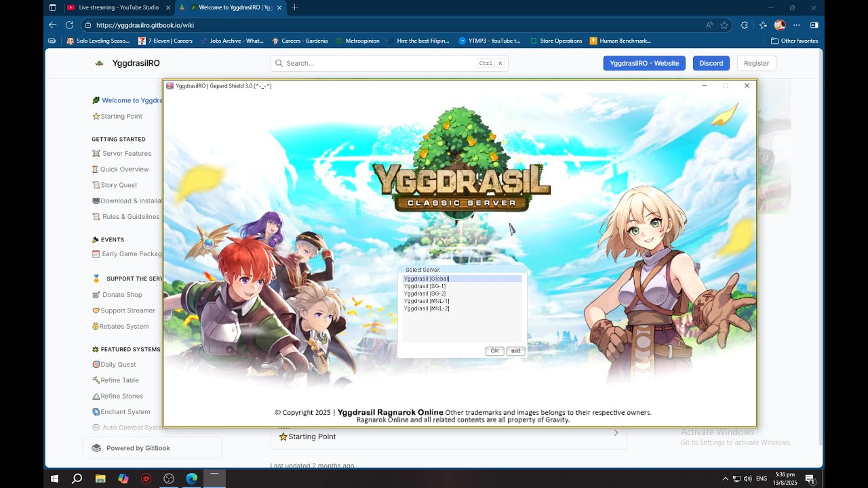868x488 pixels.
Task: Open Hire the best Filipin... bookmark
Action: (418, 41)
